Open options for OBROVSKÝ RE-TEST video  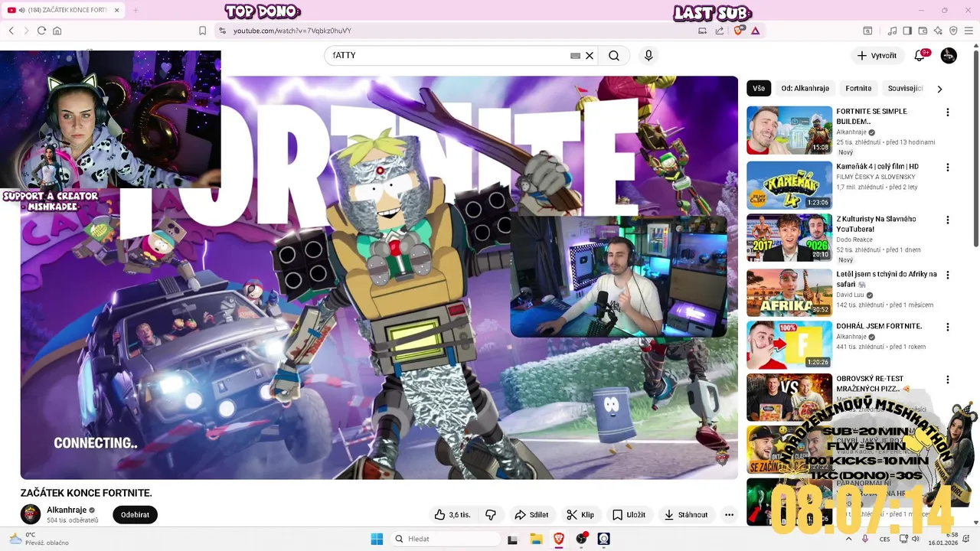click(948, 380)
